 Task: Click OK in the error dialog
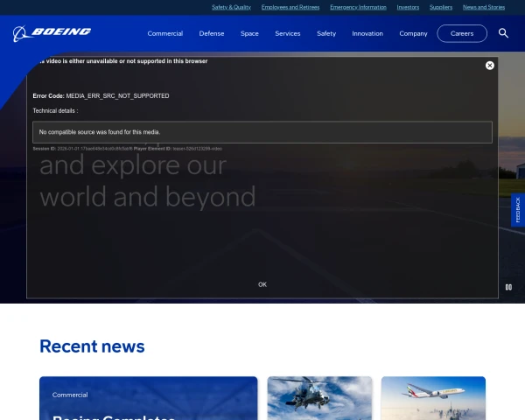tap(262, 284)
